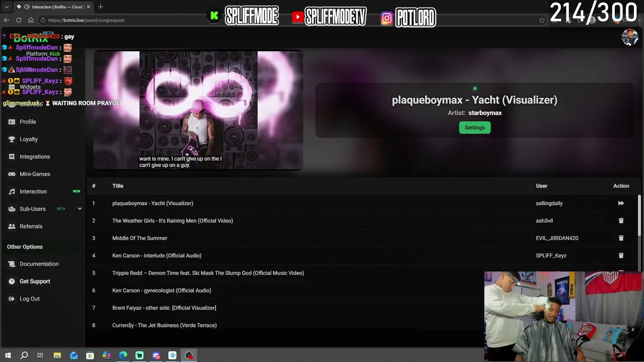The image size is (644, 362).
Task: Go back in the browser
Action: pyautogui.click(x=7, y=20)
